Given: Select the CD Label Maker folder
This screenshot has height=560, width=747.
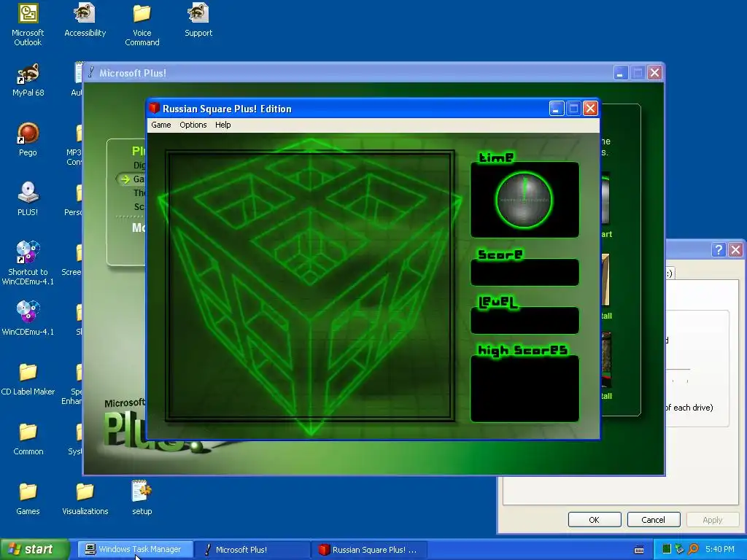Looking at the screenshot, I should (28, 379).
